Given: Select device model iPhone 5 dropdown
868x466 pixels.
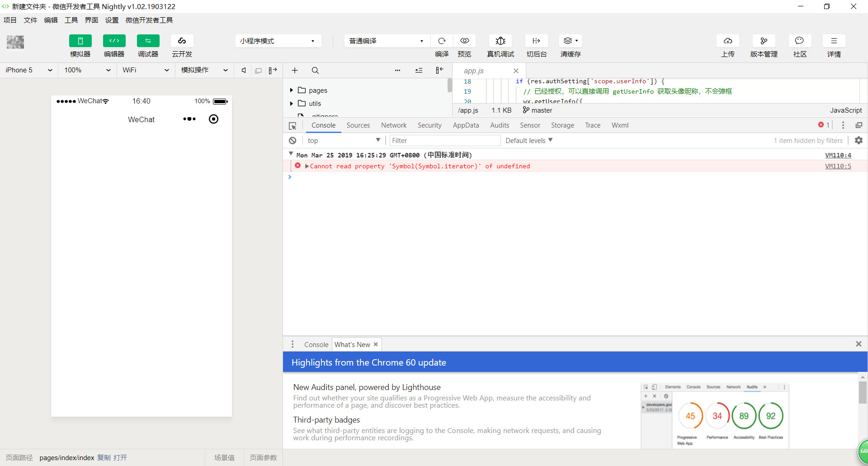Looking at the screenshot, I should click(x=29, y=70).
